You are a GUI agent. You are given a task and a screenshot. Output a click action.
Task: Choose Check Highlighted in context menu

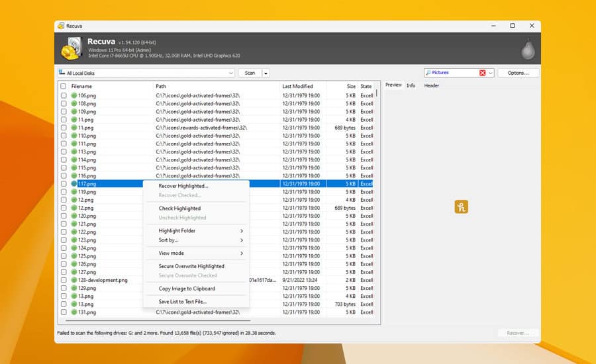coord(196,208)
